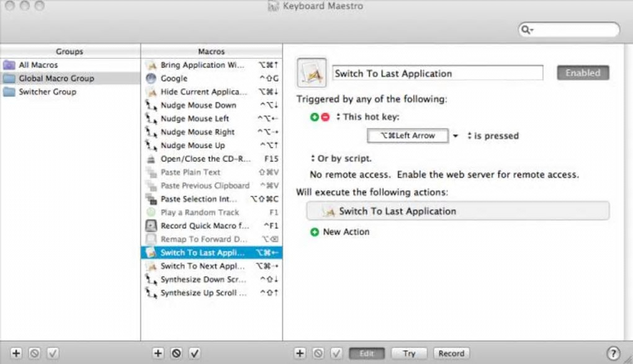Remove the hot key trigger (red minus)
The width and height of the screenshot is (633, 364).
(325, 117)
